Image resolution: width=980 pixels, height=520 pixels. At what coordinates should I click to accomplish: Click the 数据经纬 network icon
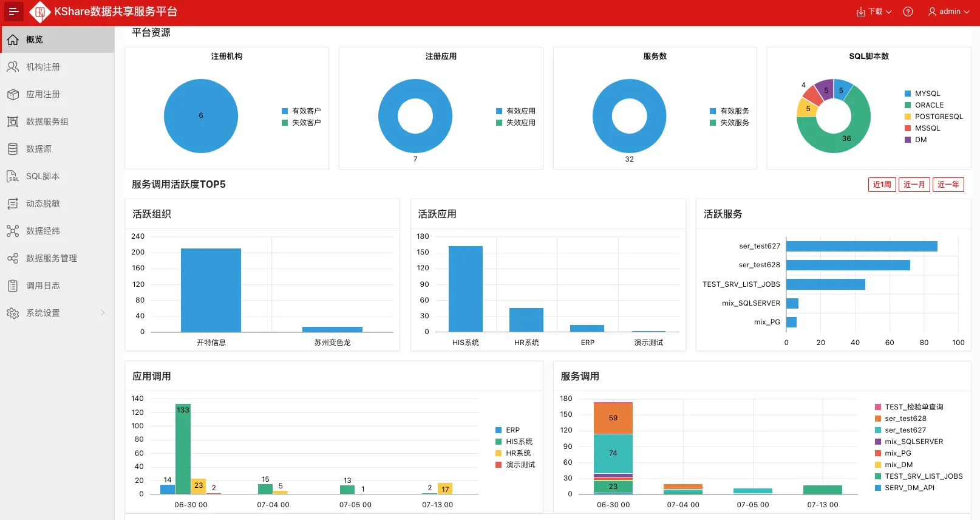point(13,231)
